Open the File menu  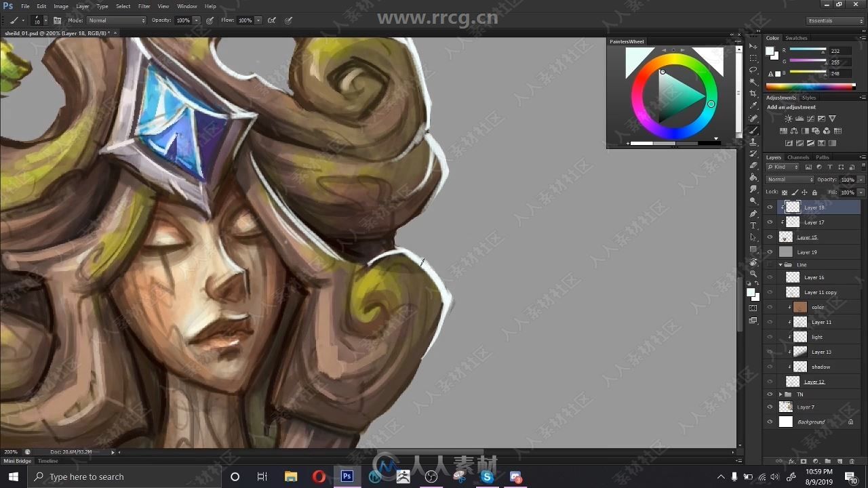[25, 6]
